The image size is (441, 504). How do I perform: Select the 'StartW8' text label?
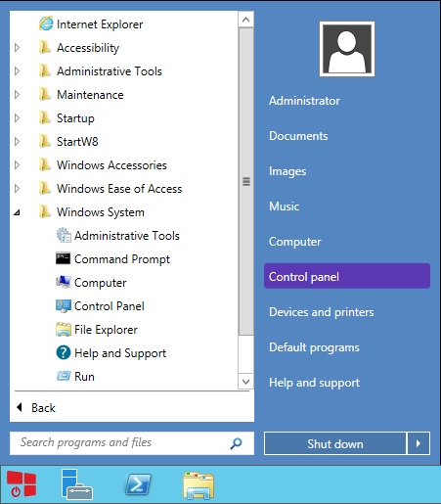click(77, 142)
